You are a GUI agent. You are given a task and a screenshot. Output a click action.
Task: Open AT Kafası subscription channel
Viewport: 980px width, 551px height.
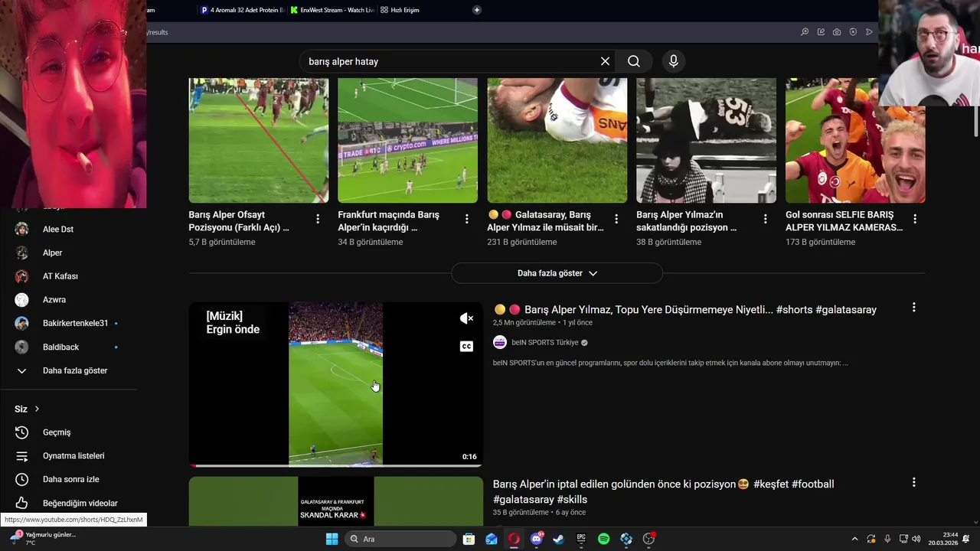point(60,276)
